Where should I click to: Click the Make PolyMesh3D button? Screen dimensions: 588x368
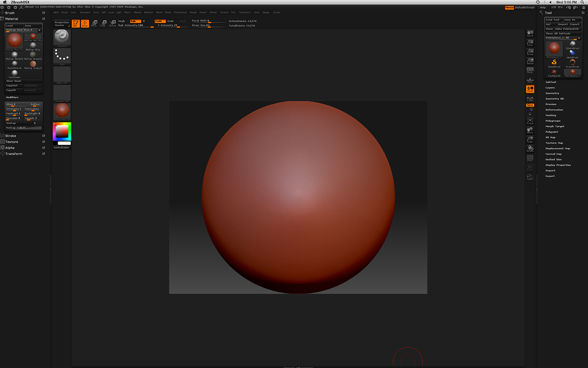pos(567,29)
